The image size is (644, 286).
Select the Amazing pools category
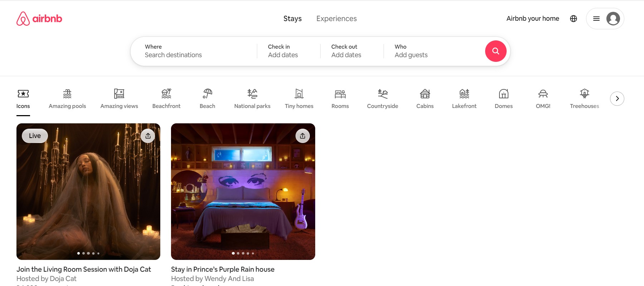(67, 98)
